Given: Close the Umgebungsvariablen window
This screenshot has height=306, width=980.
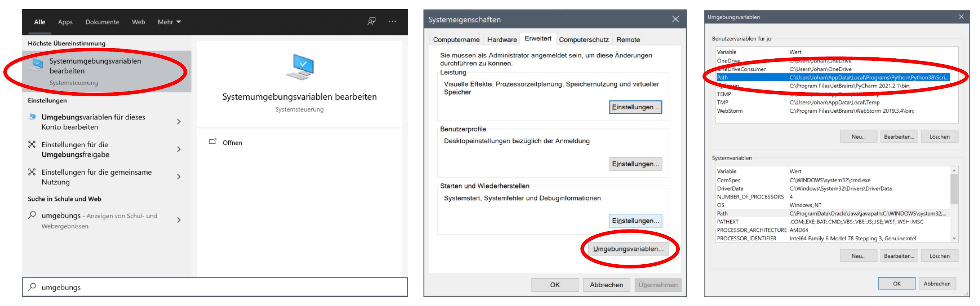Looking at the screenshot, I should tap(961, 17).
